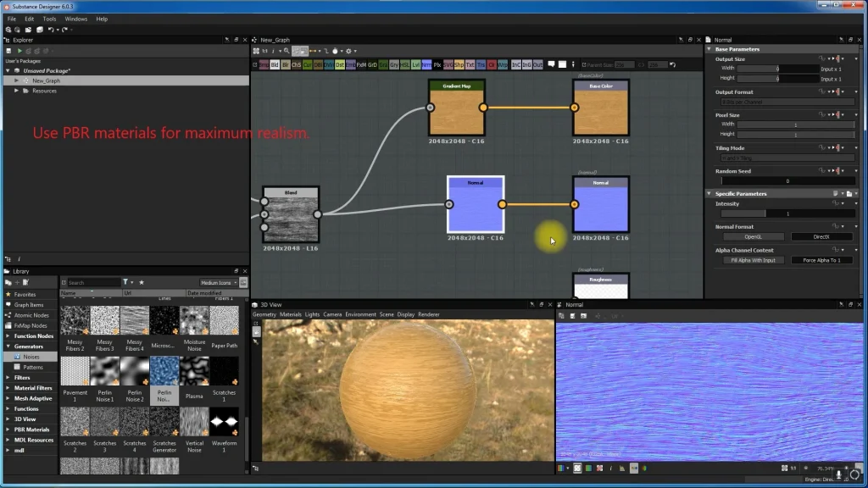Adjust the Intensity slider

787,213
